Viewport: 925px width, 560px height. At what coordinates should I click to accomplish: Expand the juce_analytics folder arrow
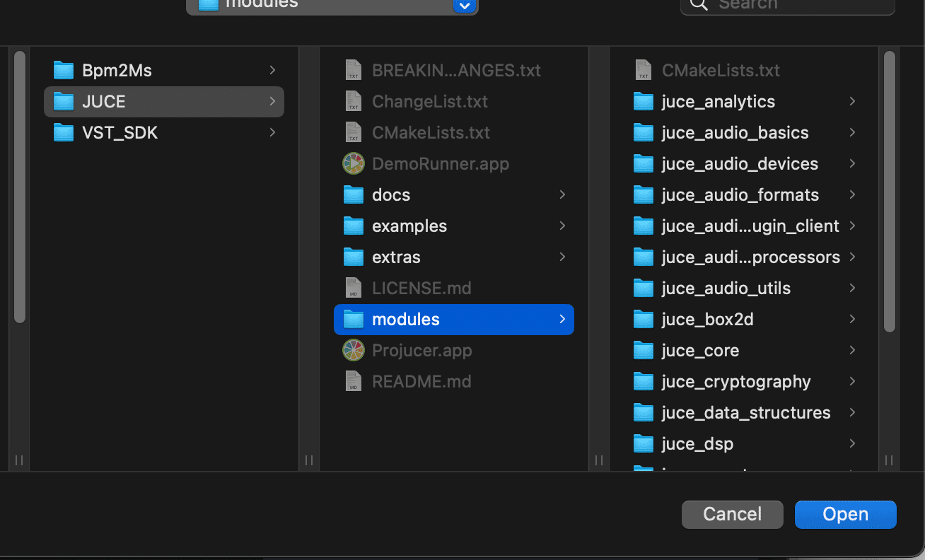pos(852,102)
